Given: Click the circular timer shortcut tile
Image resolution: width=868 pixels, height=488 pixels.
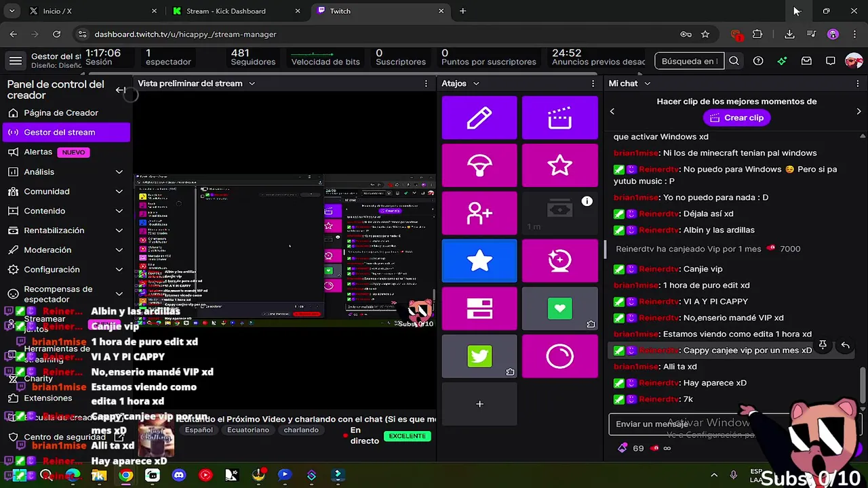Looking at the screenshot, I should click(x=560, y=356).
